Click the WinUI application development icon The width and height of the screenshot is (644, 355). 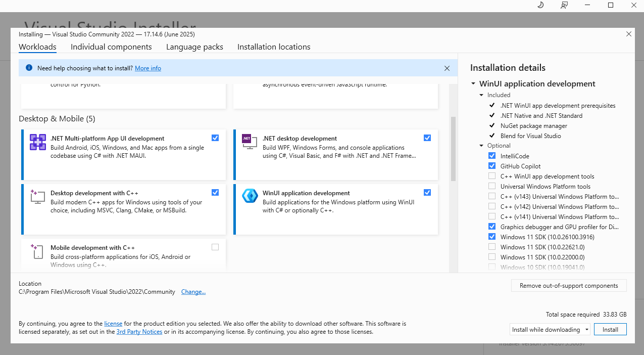250,196
